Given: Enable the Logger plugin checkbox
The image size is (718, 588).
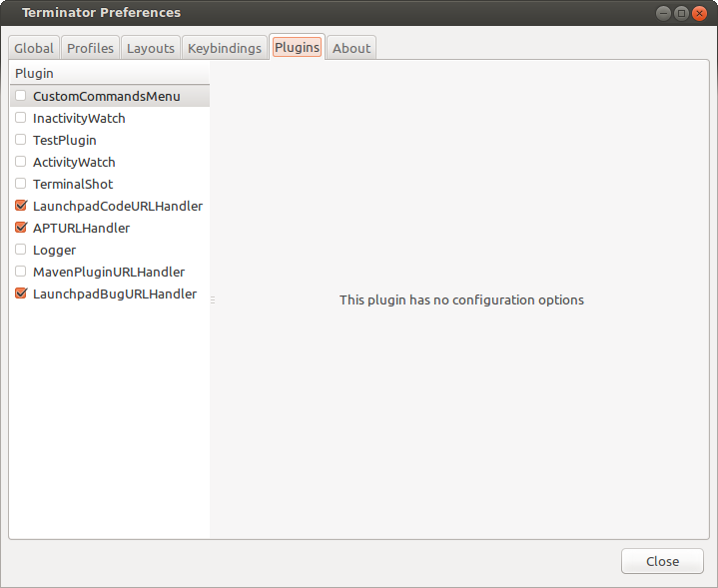Looking at the screenshot, I should [21, 250].
